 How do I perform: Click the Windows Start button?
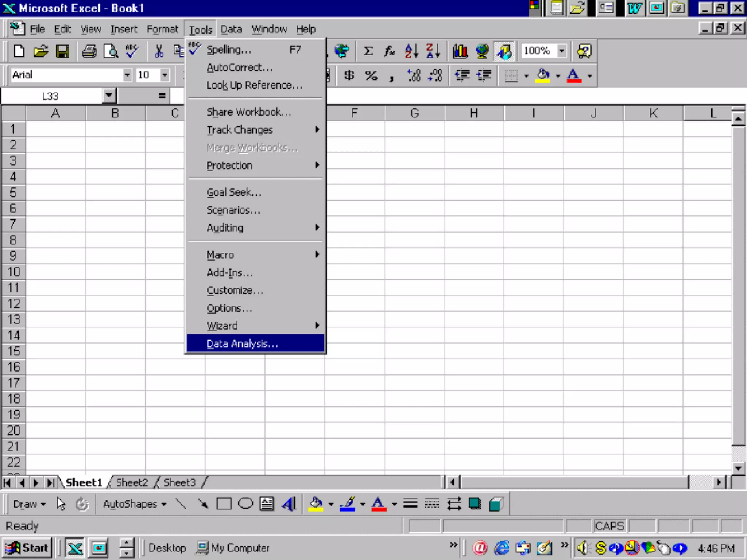[x=27, y=548]
